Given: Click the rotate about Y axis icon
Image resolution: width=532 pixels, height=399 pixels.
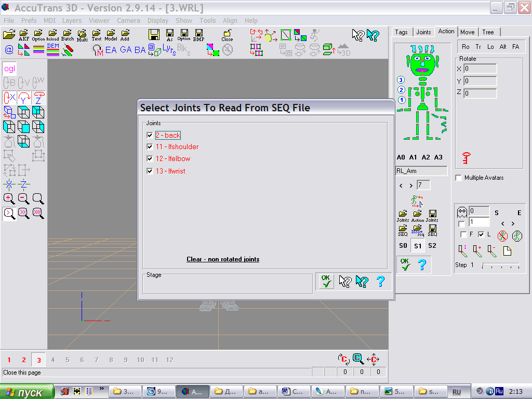Looking at the screenshot, I should click(24, 98).
